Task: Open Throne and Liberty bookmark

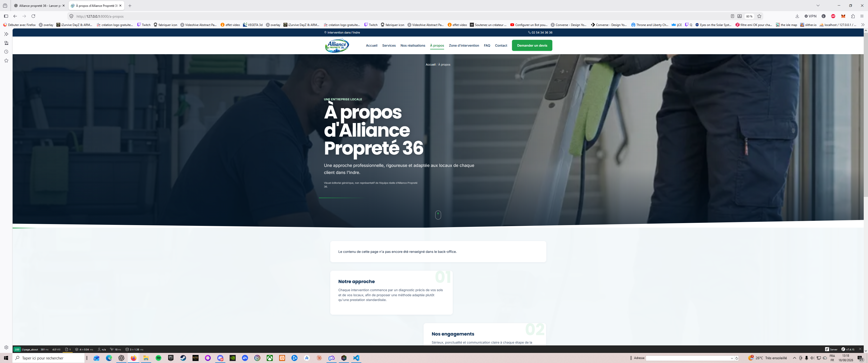Action: pyautogui.click(x=650, y=25)
